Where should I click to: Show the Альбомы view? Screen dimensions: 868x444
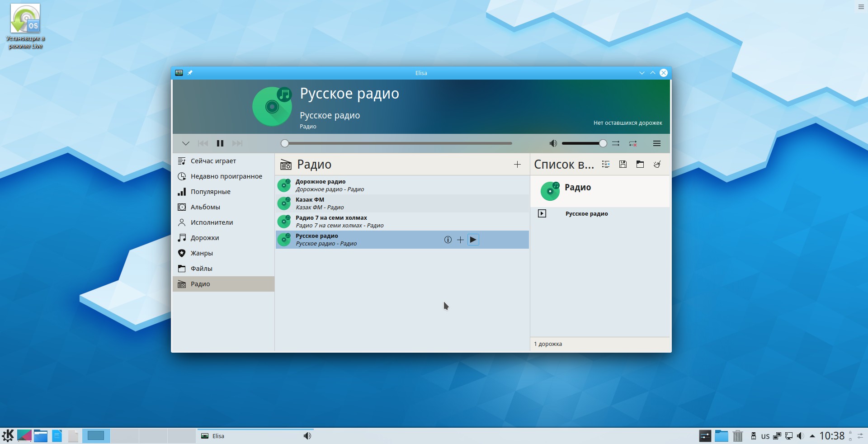pyautogui.click(x=223, y=207)
